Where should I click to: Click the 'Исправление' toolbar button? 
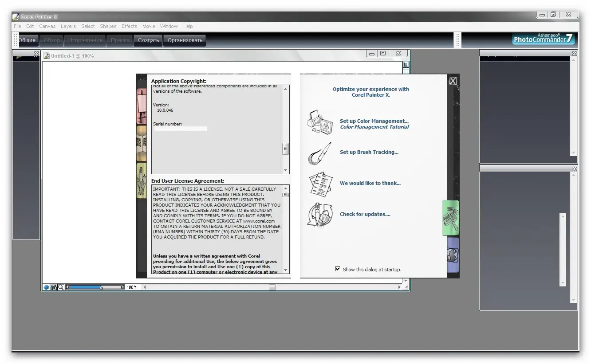point(85,40)
